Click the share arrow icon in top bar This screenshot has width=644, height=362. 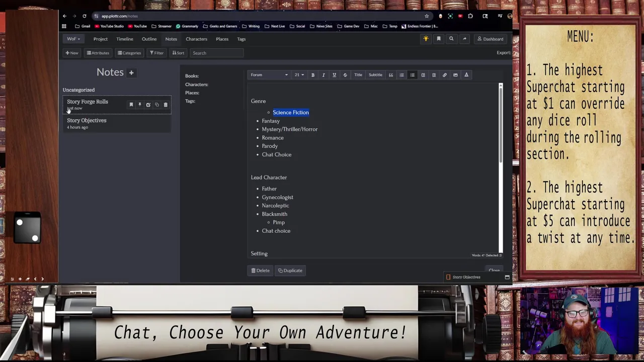pos(464,39)
